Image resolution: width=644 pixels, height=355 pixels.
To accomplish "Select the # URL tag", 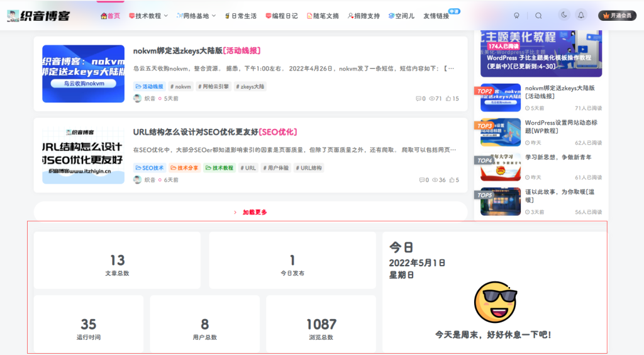I will pyautogui.click(x=248, y=167).
